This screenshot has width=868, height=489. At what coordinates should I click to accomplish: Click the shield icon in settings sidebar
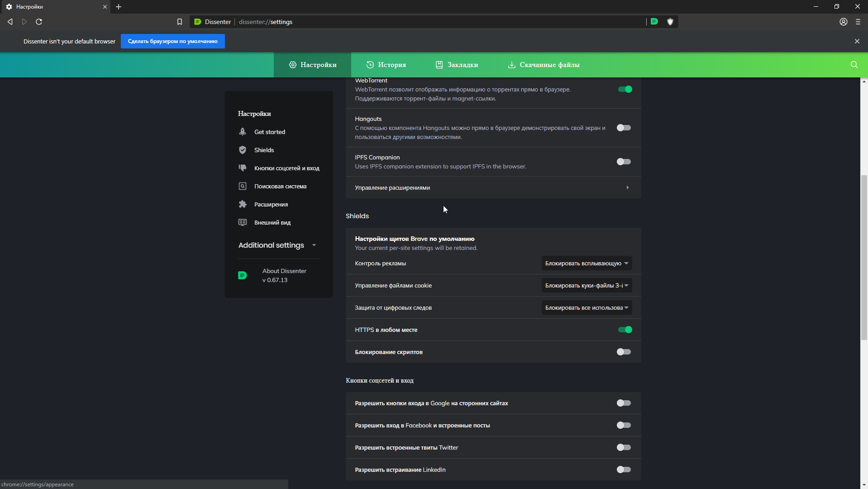(x=243, y=150)
